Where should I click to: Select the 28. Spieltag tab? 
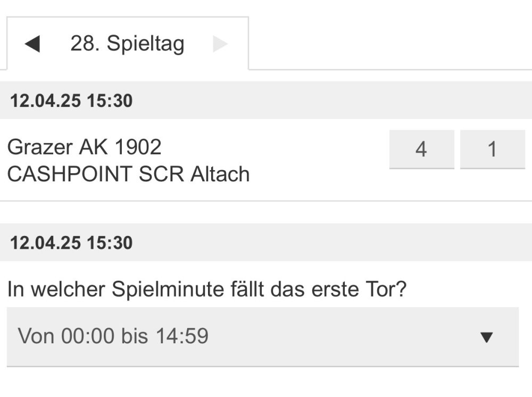(x=127, y=44)
